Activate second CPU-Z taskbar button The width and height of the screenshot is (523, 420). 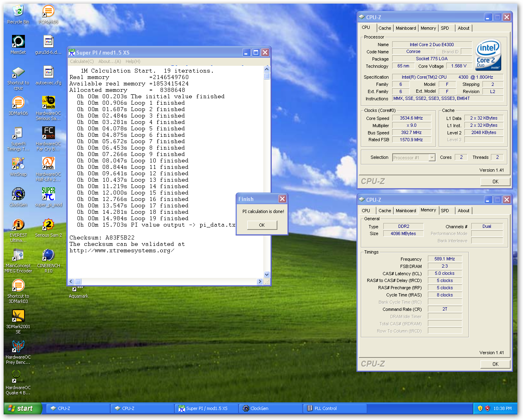tap(142, 408)
